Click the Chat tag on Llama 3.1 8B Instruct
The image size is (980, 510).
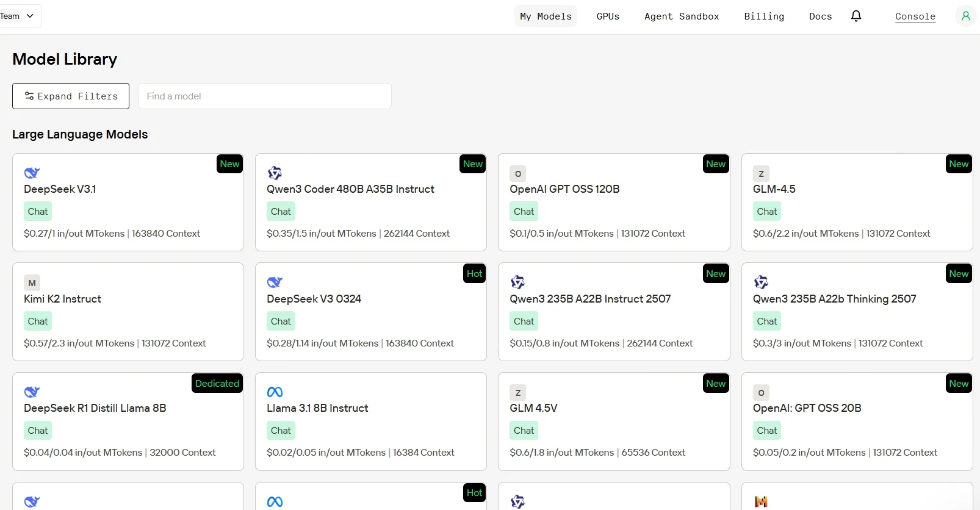281,431
